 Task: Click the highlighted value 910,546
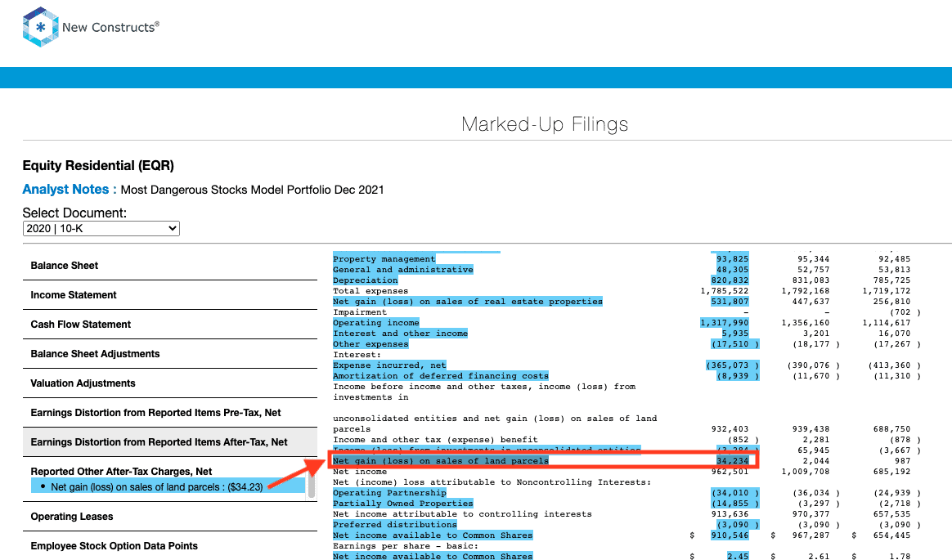click(730, 535)
